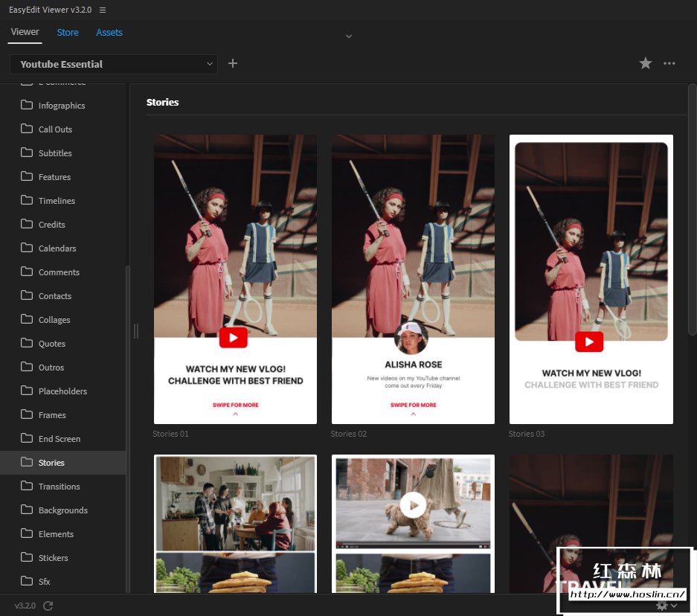
Task: Click the Infographics folder icon
Action: point(27,105)
